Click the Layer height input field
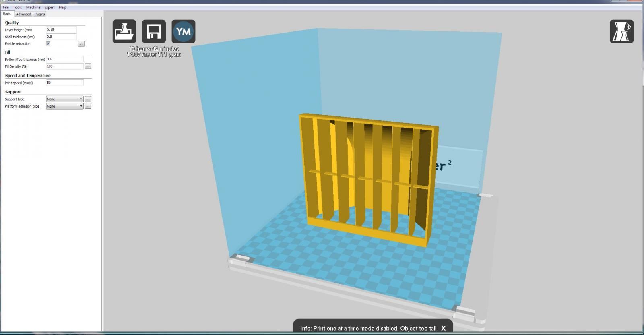The height and width of the screenshot is (335, 644). coord(61,30)
